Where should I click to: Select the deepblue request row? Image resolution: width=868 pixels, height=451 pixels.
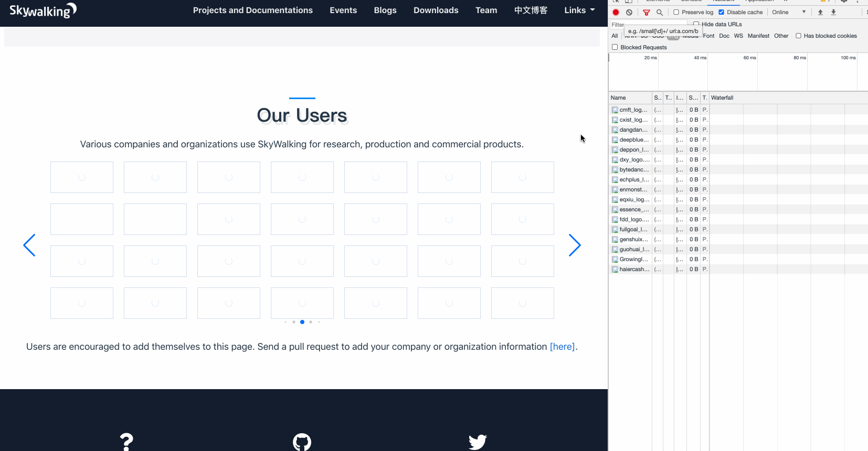(x=738, y=139)
